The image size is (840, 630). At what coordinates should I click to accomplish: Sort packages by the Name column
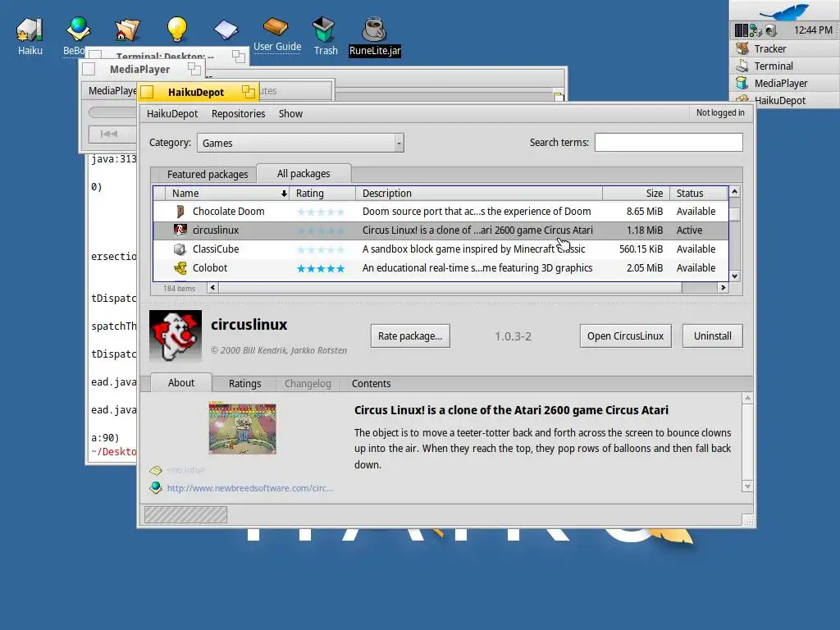[226, 193]
